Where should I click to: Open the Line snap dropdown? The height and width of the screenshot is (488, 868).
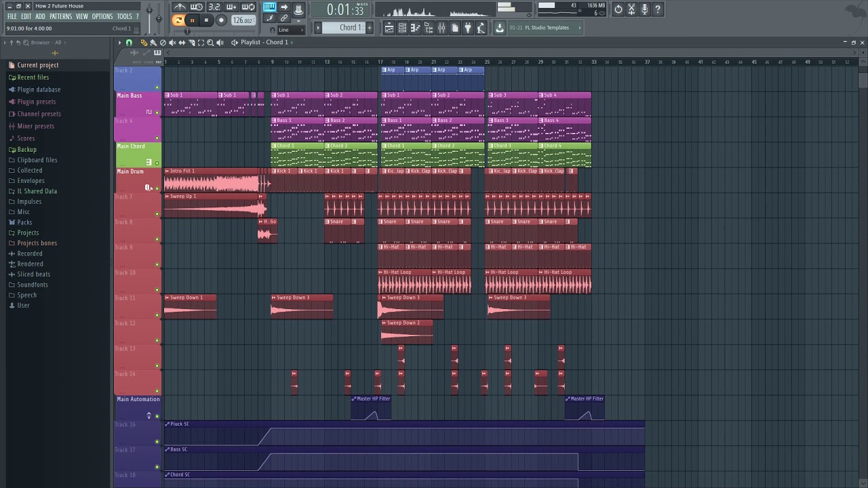click(x=291, y=30)
